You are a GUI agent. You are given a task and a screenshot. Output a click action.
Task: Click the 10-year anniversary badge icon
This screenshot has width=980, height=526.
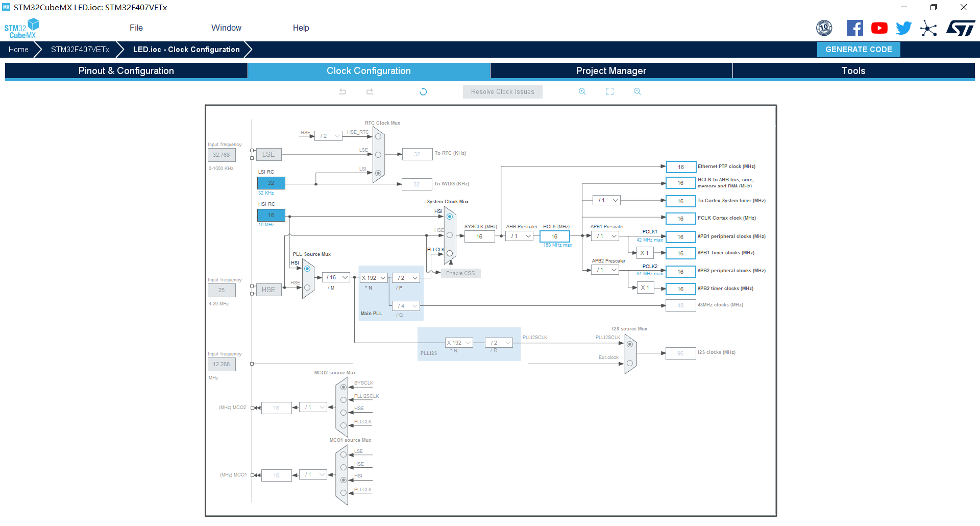[824, 28]
